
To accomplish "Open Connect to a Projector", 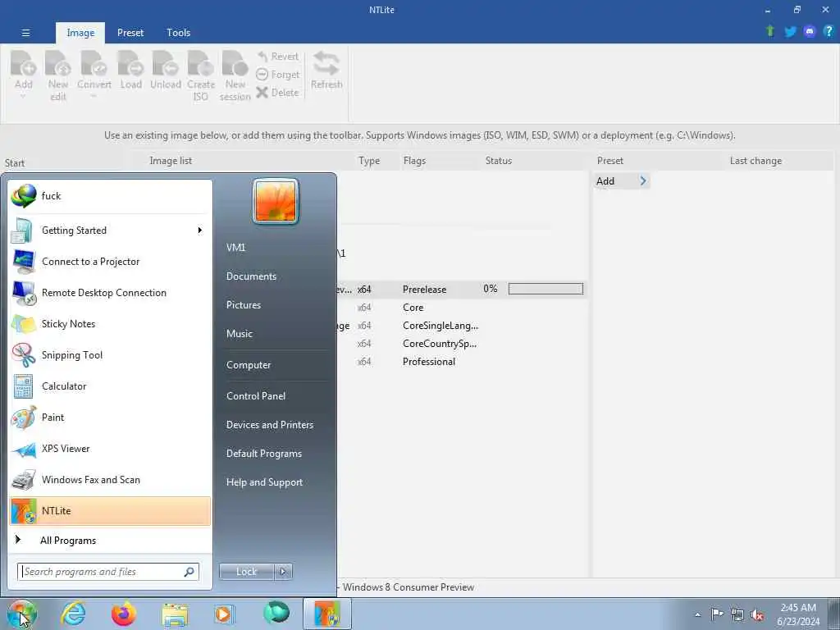I will click(110, 262).
